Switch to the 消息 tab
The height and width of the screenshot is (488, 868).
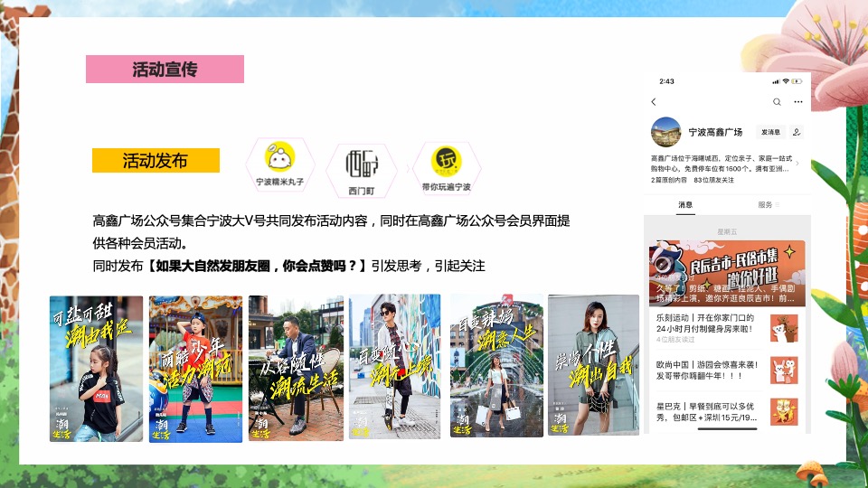click(x=685, y=205)
